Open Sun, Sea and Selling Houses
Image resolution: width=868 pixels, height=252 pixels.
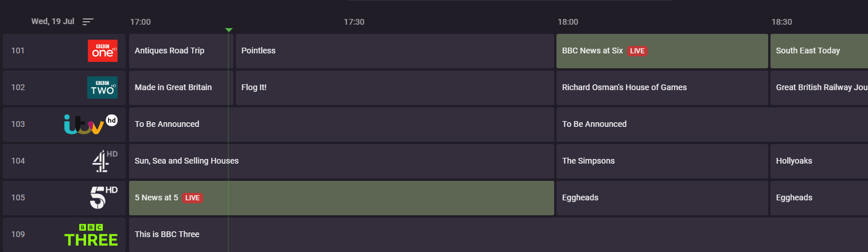pyautogui.click(x=341, y=161)
